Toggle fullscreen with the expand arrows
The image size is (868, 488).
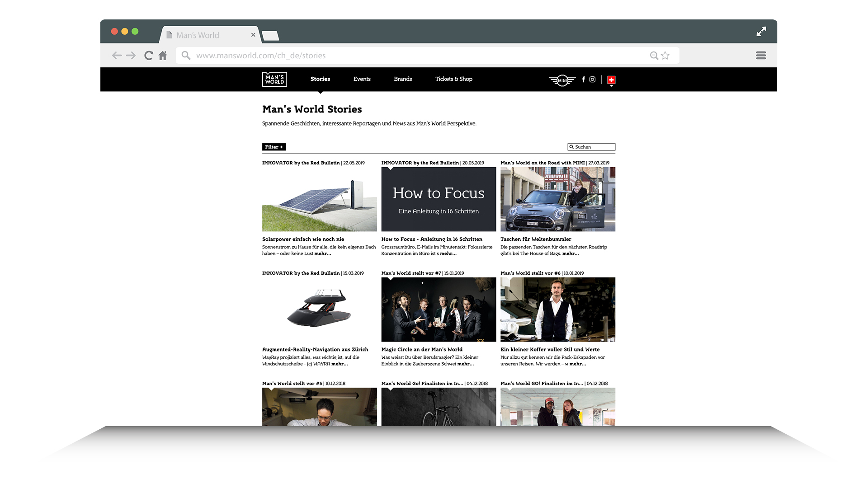coord(761,31)
